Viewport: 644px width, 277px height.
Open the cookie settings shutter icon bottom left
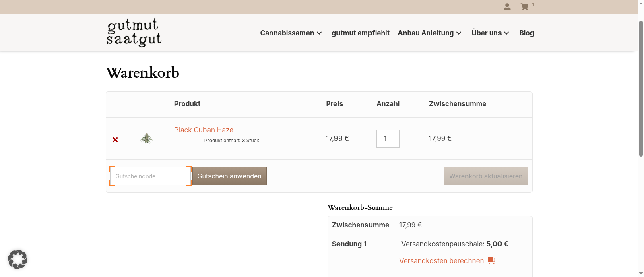click(x=18, y=259)
